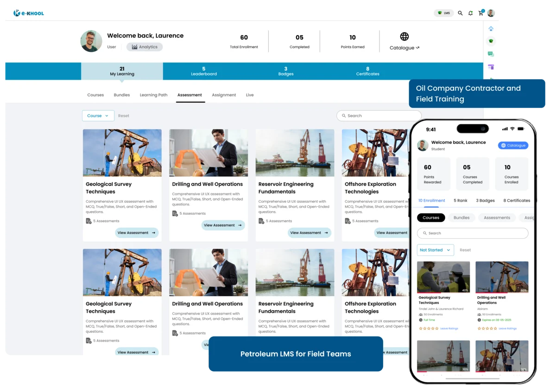Open the search icon in the top bar

click(x=460, y=13)
